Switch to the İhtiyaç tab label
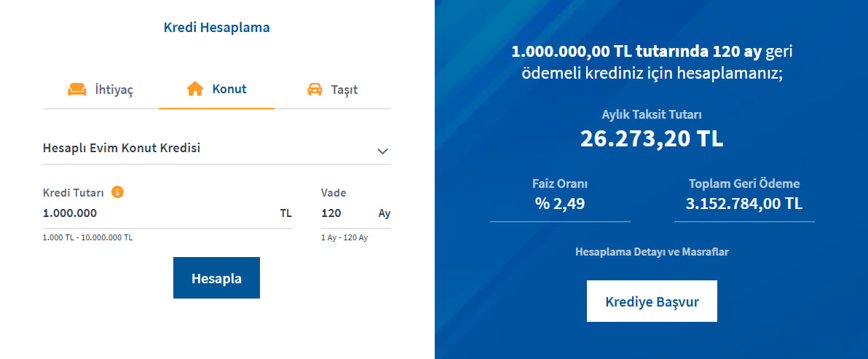868x359 pixels. (114, 90)
